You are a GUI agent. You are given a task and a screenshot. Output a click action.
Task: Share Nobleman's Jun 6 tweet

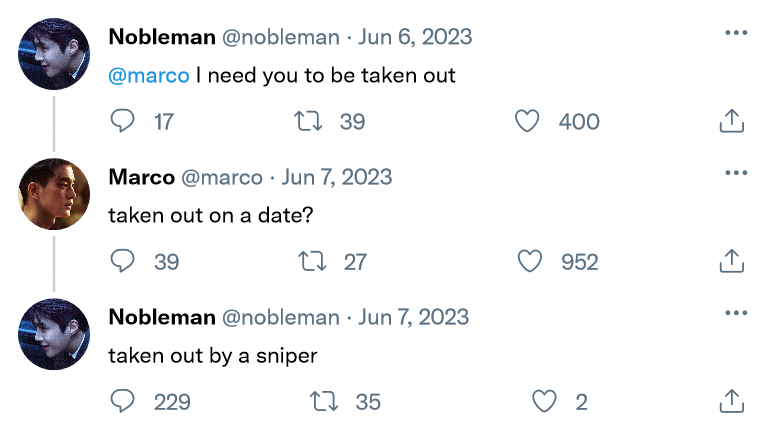click(x=732, y=121)
